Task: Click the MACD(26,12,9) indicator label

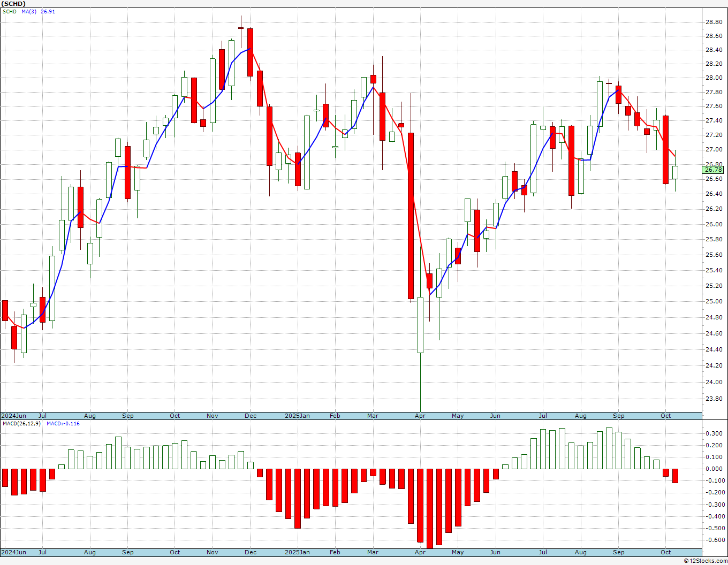Action: tap(22, 424)
